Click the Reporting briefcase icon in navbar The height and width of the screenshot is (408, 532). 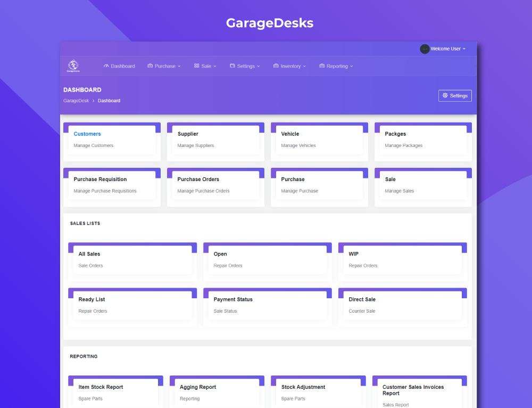pyautogui.click(x=322, y=66)
